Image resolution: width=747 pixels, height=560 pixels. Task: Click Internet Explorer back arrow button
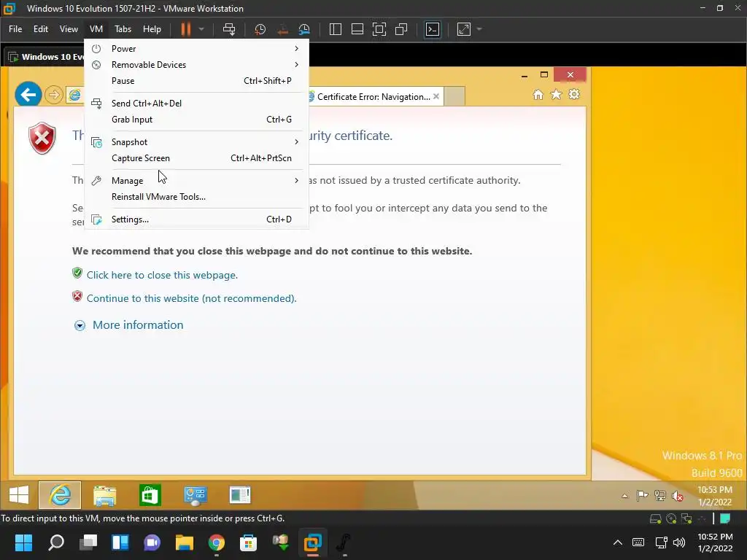28,94
